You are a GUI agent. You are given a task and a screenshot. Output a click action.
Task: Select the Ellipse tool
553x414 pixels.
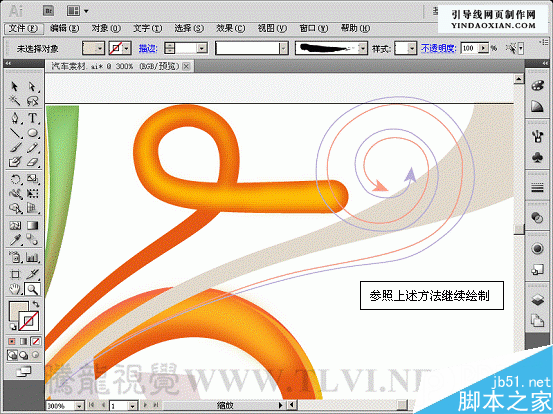(32, 133)
